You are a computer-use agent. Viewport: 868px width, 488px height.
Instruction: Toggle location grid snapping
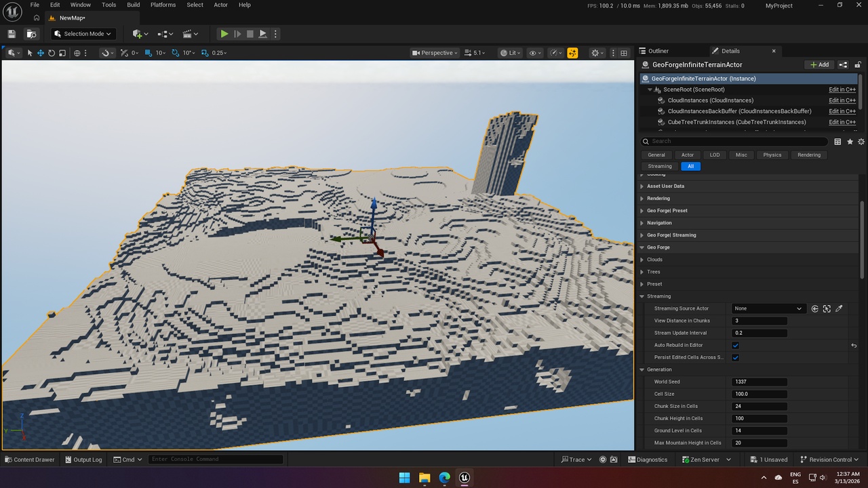(x=149, y=53)
